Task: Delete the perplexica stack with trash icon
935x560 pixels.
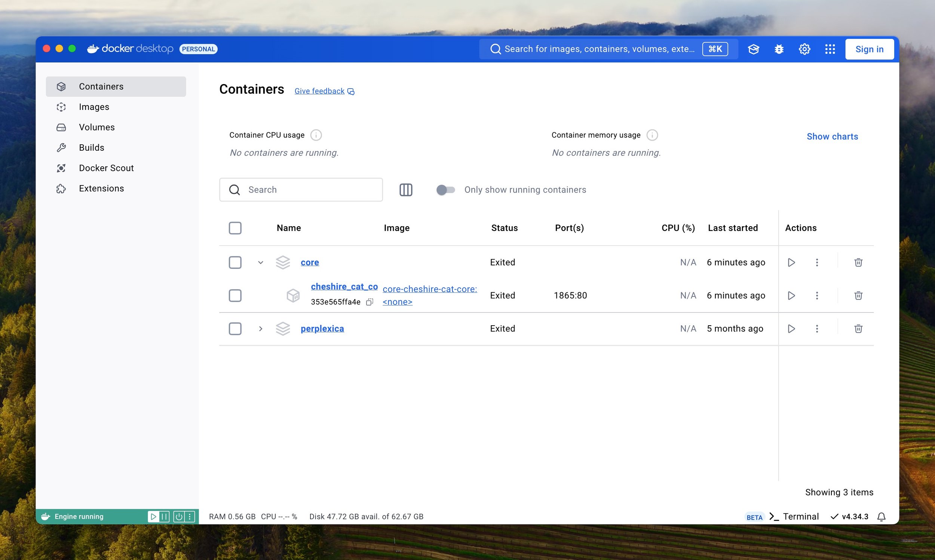Action: (858, 329)
